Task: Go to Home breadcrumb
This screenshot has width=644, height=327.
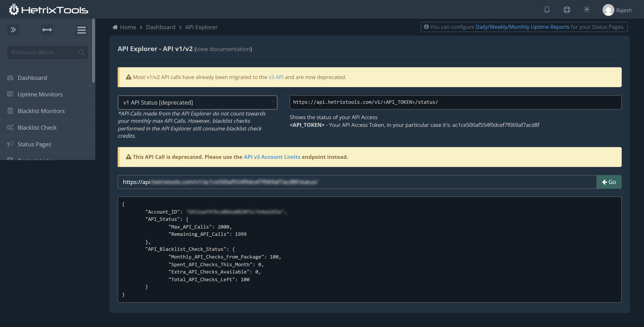Action: pyautogui.click(x=128, y=27)
